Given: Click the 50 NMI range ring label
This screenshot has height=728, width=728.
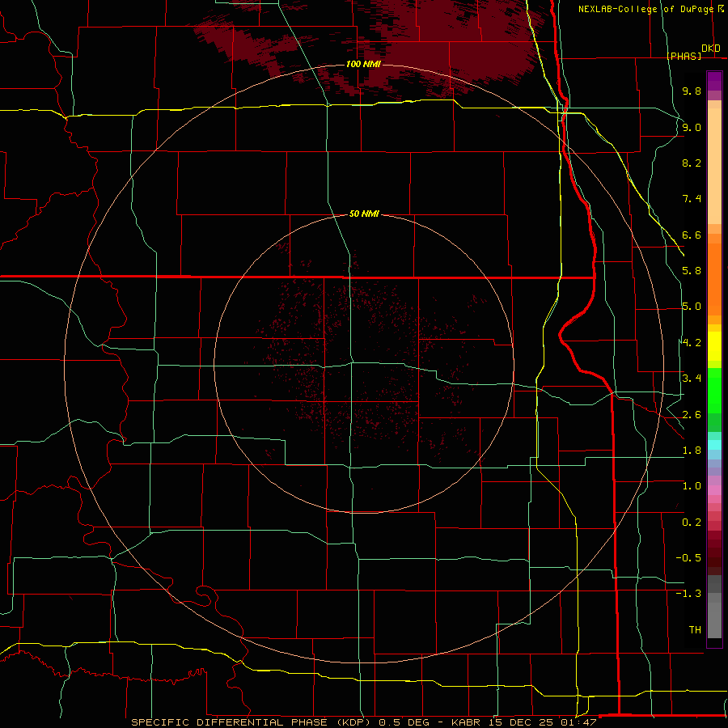Looking at the screenshot, I should click(364, 214).
